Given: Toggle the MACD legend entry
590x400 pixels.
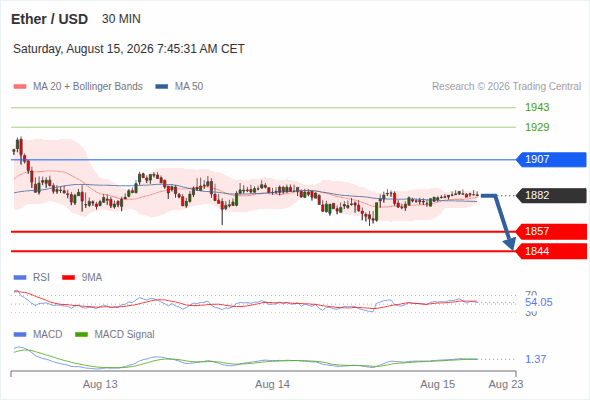Looking at the screenshot, I should (x=38, y=335).
